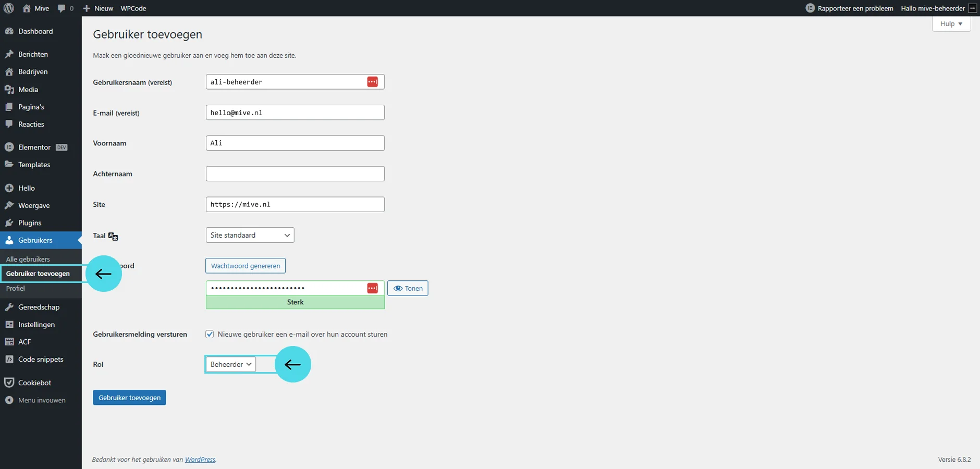The height and width of the screenshot is (469, 980).
Task: Click the password manager icon in password field
Action: pyautogui.click(x=372, y=288)
